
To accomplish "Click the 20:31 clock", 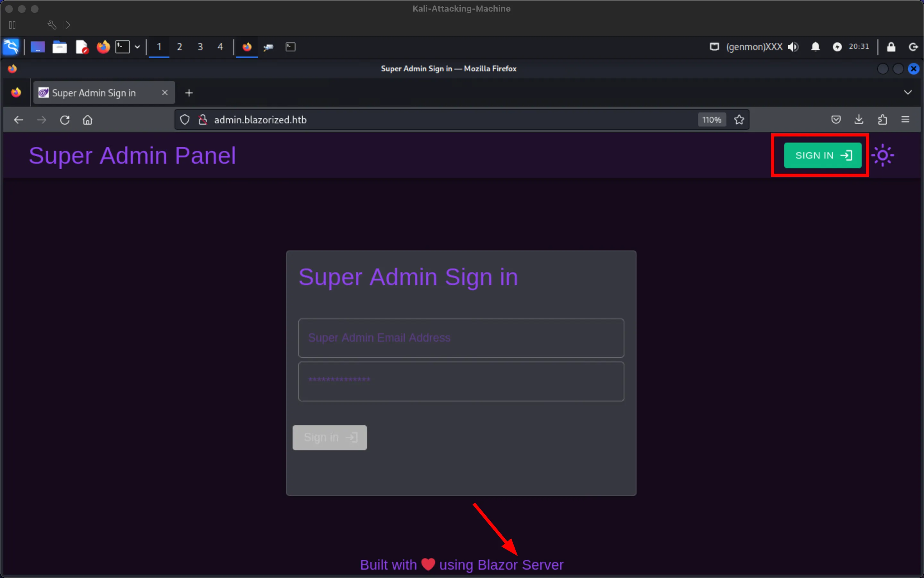I will pos(859,46).
